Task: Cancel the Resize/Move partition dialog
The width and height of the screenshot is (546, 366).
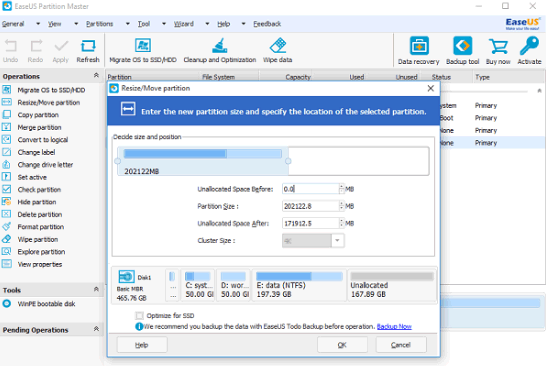Action: coord(400,345)
